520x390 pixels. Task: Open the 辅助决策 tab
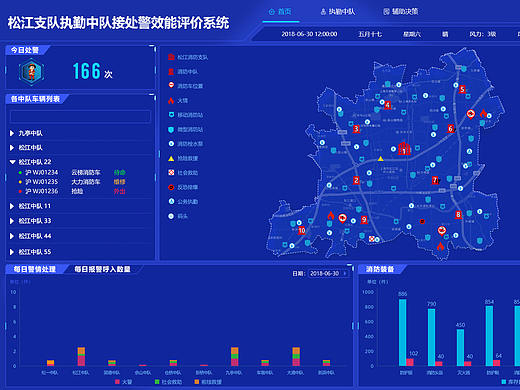(401, 12)
